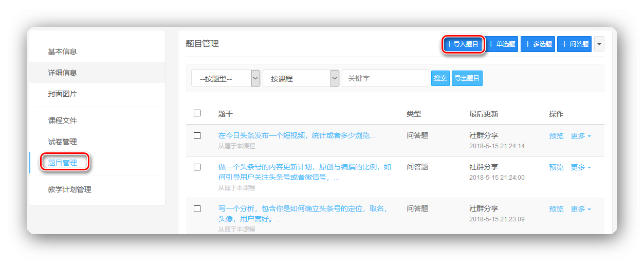The width and height of the screenshot is (644, 261).
Task: Click 预览 for the first question row
Action: pyautogui.click(x=556, y=136)
